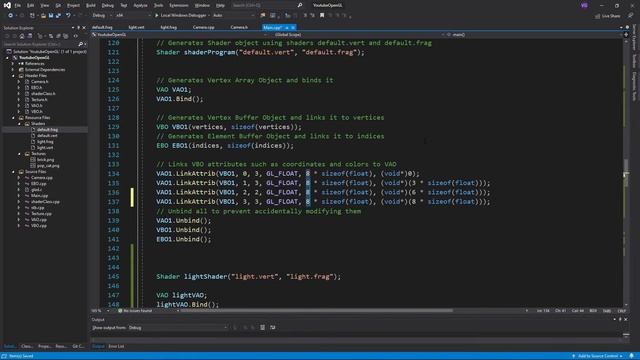640x360 pixels.
Task: Expand the References node
Action: pyautogui.click(x=13, y=64)
